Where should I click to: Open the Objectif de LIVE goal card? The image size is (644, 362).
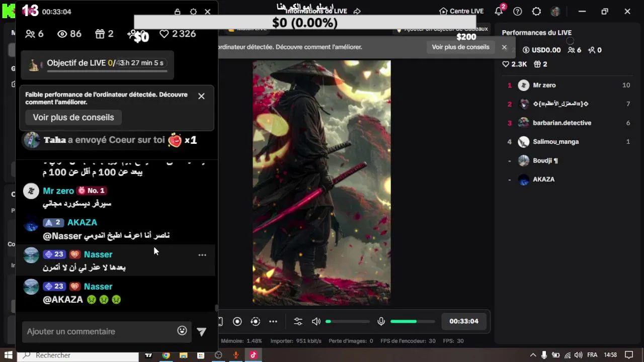[97, 64]
